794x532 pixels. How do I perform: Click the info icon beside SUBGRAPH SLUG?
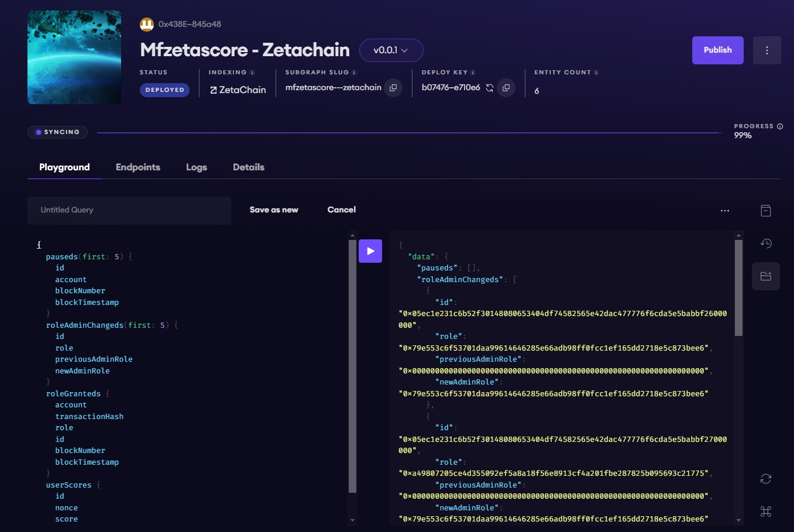point(354,73)
